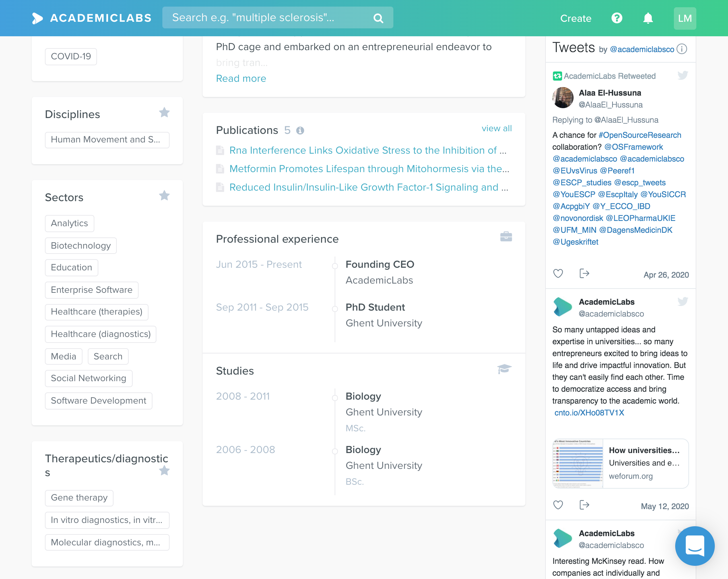Viewport: 728px width, 579px height.
Task: Favorite the Disciplines section star
Action: (x=164, y=112)
